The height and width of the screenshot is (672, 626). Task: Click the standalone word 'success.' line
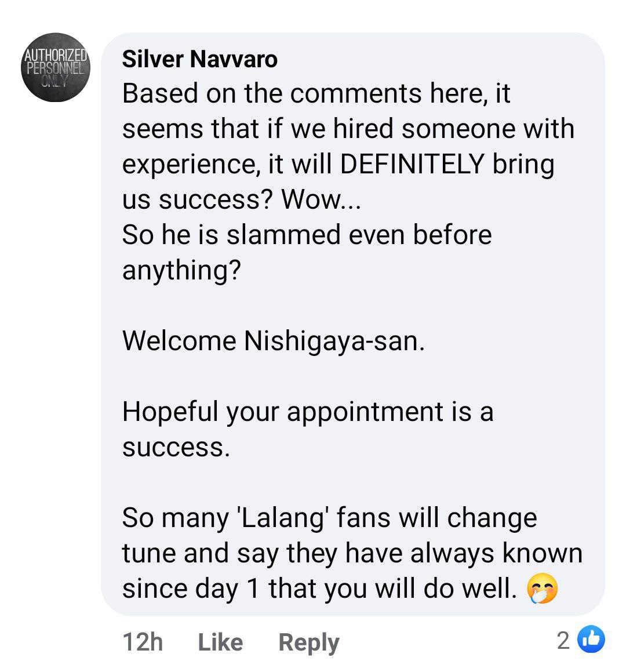(x=176, y=448)
